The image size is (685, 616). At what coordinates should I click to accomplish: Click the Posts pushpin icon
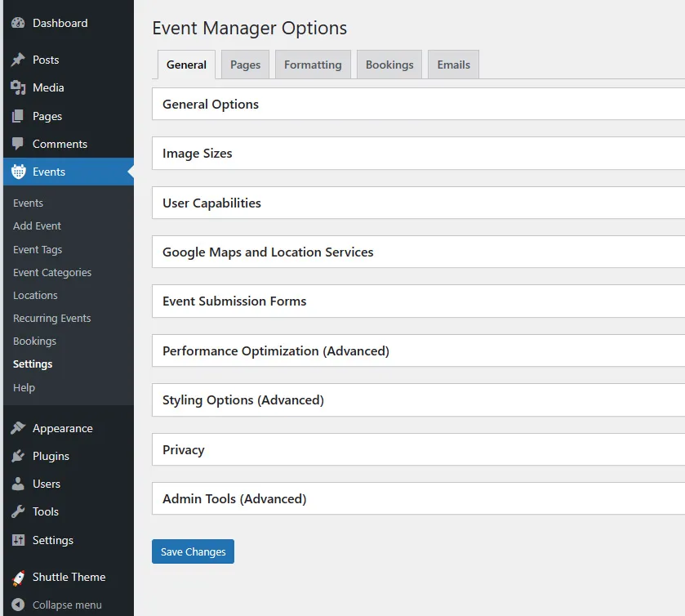point(18,60)
